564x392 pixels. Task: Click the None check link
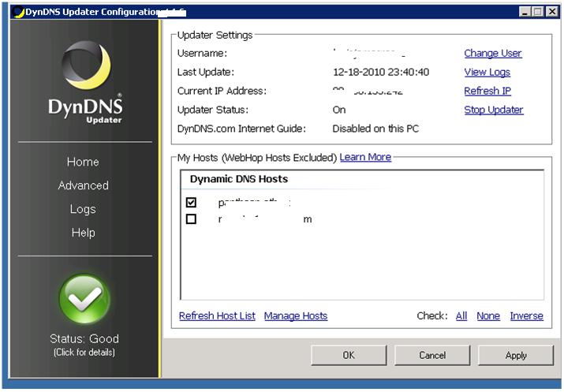coord(488,315)
